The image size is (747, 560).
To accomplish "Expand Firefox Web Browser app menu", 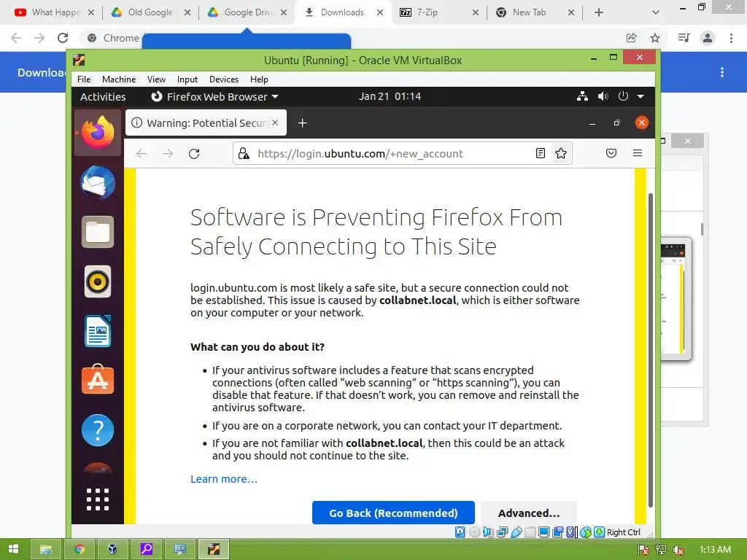I will pos(215,97).
